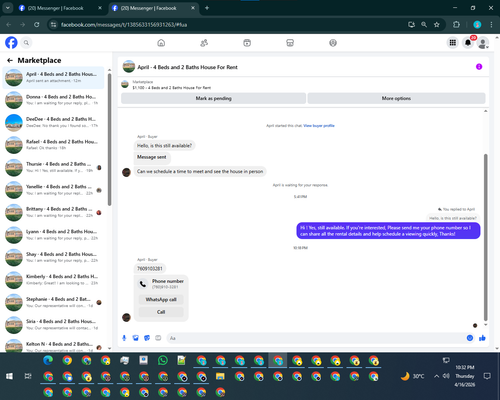Reload the page
Image resolution: width=500 pixels, height=400 pixels.
click(37, 24)
